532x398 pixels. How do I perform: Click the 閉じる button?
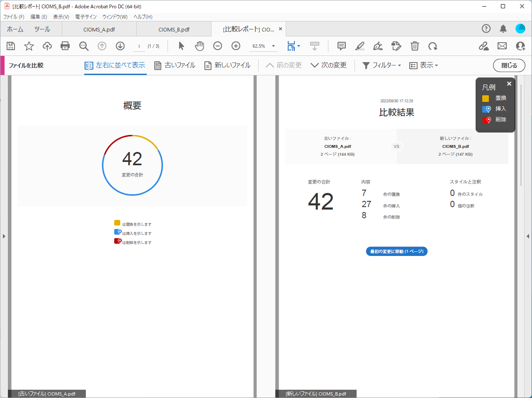[x=509, y=65]
